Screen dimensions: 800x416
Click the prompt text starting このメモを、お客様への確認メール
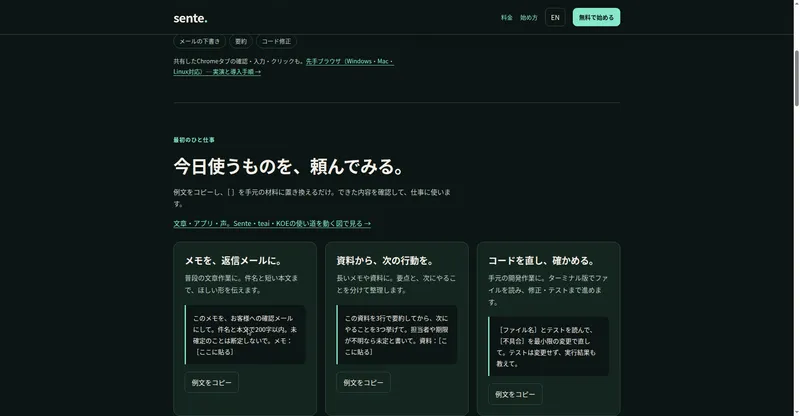click(245, 335)
